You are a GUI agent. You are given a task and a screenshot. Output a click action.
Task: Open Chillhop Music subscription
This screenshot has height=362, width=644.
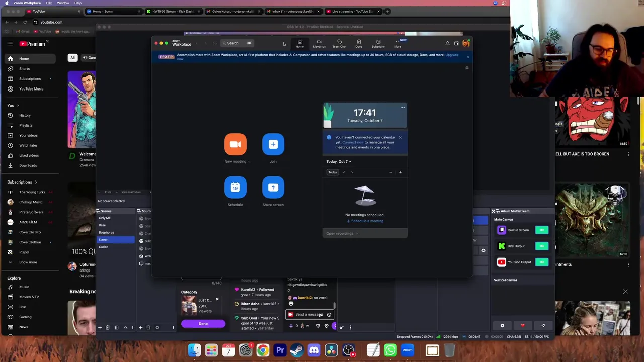(x=29, y=202)
